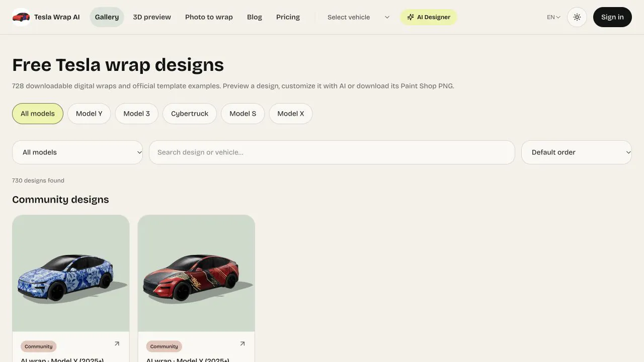The width and height of the screenshot is (644, 362).
Task: Open the Gallery nav tab
Action: 107,17
